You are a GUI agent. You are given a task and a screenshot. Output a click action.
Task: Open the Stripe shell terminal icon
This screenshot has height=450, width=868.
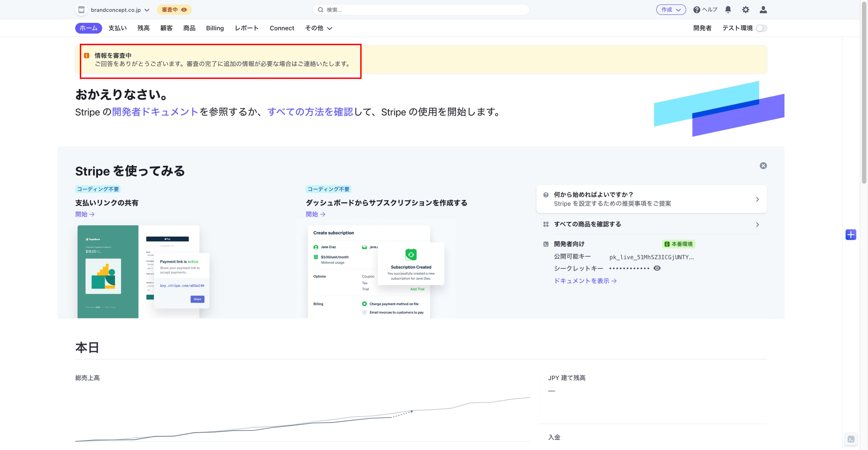(x=851, y=439)
